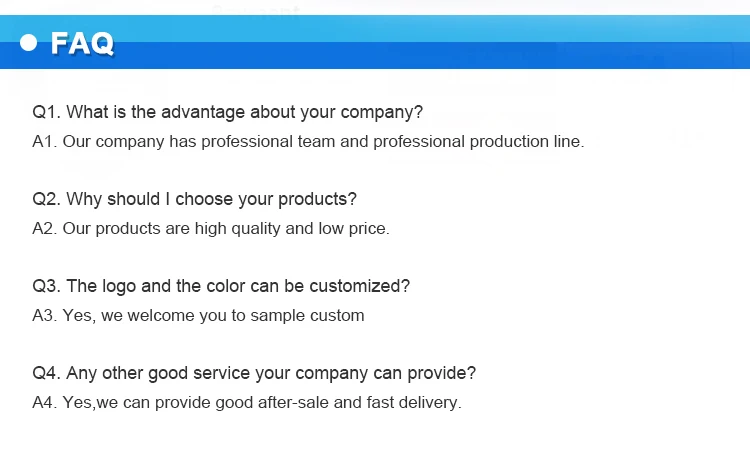
Task: Click the FAQ heading text
Action: 82,43
